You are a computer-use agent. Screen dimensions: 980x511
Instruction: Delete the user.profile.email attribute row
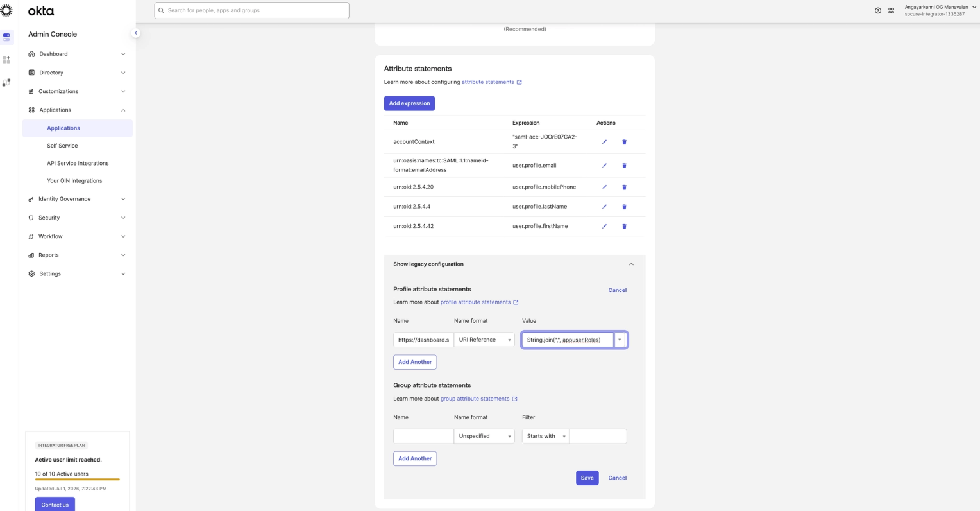click(624, 166)
